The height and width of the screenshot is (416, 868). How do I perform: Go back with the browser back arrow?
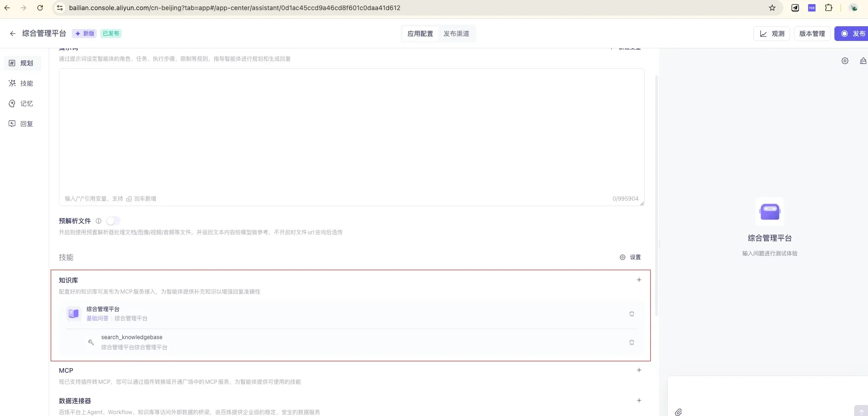coord(7,8)
